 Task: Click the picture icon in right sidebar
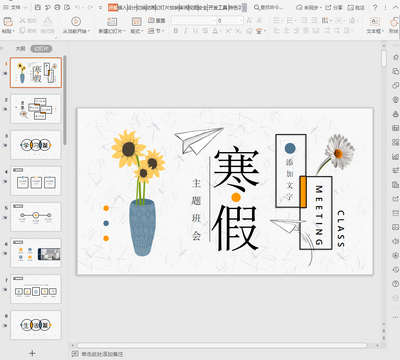tap(395, 227)
